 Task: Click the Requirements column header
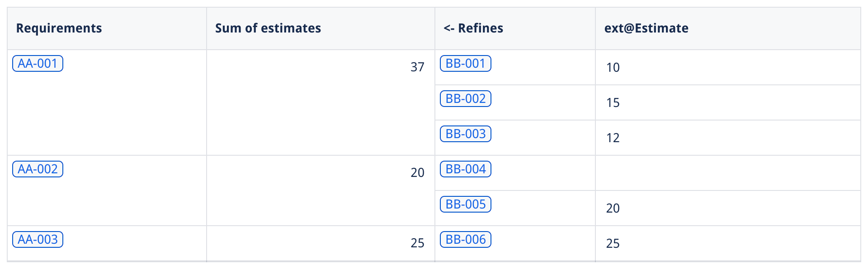pos(59,28)
